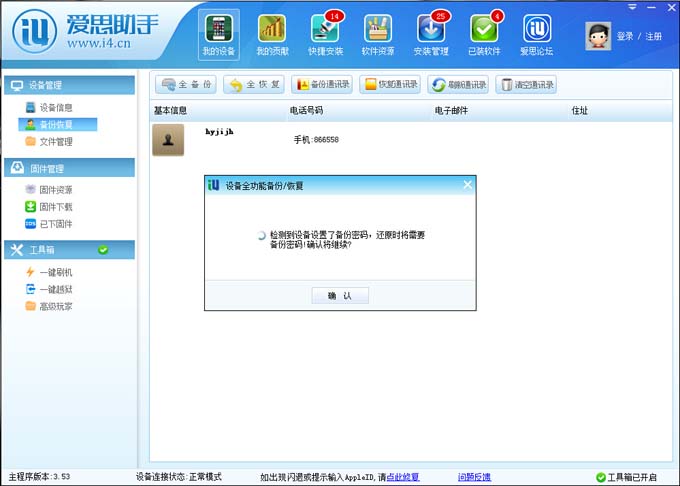Viewport: 680px width, 486px height.
Task: Open the 我的贡献 chart icon
Action: pyautogui.click(x=272, y=35)
